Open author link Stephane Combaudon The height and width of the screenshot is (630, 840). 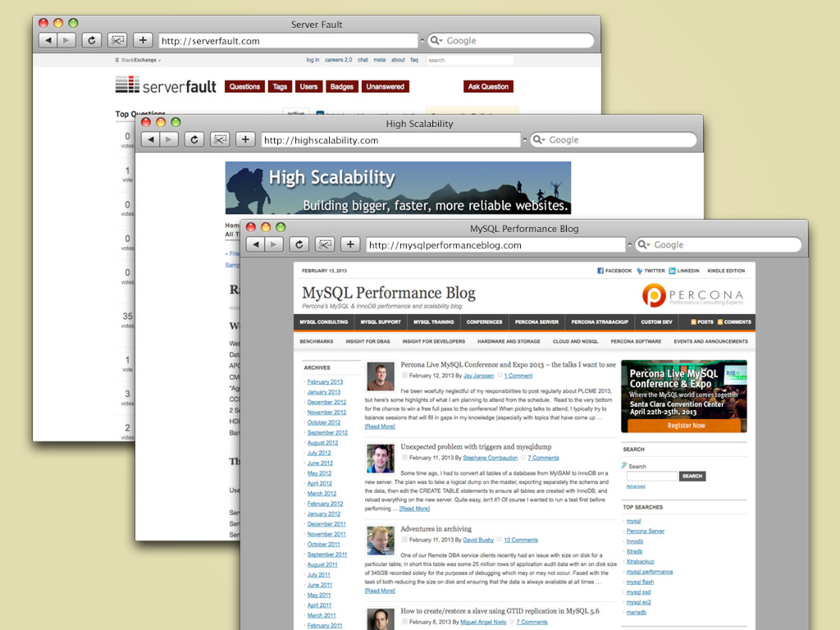[491, 458]
